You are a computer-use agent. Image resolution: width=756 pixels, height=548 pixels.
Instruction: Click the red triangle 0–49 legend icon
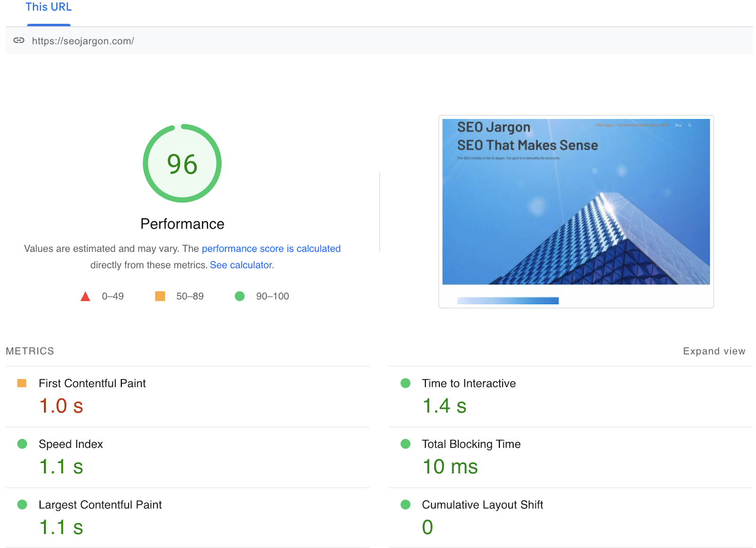pos(85,297)
